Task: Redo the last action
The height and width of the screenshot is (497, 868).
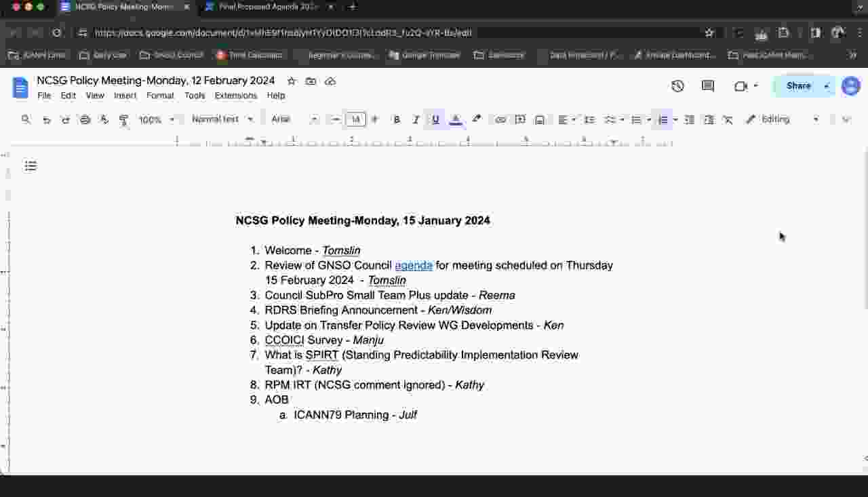Action: point(65,119)
